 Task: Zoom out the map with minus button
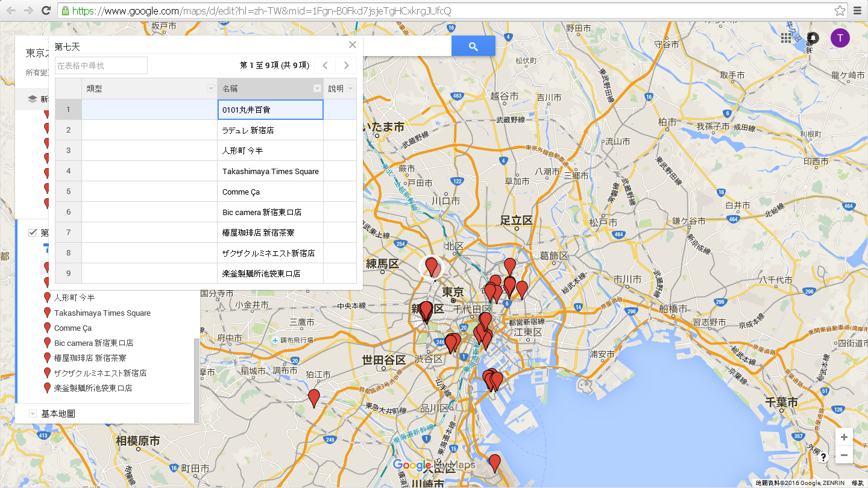click(x=844, y=455)
